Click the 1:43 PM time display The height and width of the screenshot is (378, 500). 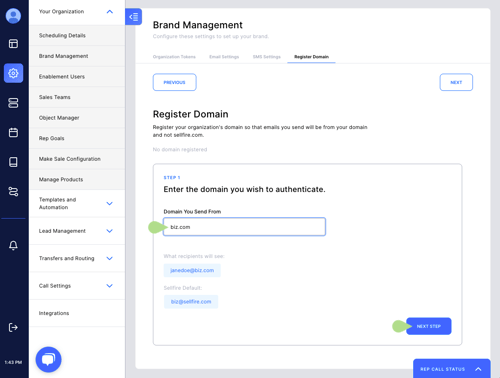(13, 362)
